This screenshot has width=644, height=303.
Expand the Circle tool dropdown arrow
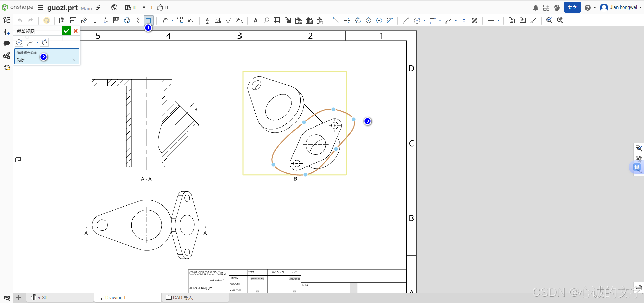click(x=424, y=20)
